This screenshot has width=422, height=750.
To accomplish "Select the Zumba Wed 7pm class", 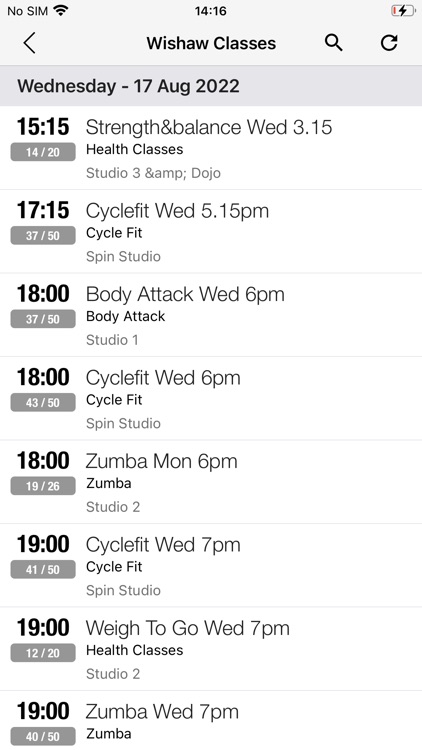I will click(211, 720).
